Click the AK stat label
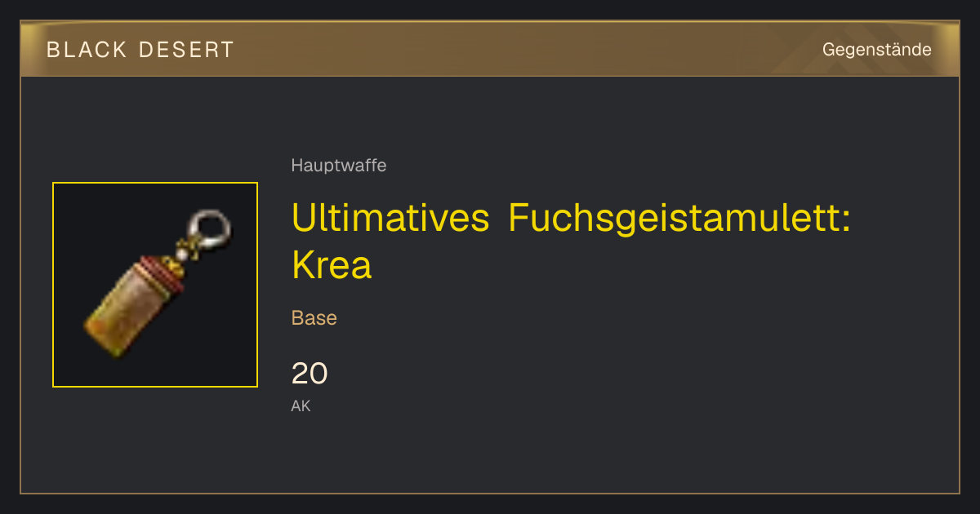 (x=301, y=405)
